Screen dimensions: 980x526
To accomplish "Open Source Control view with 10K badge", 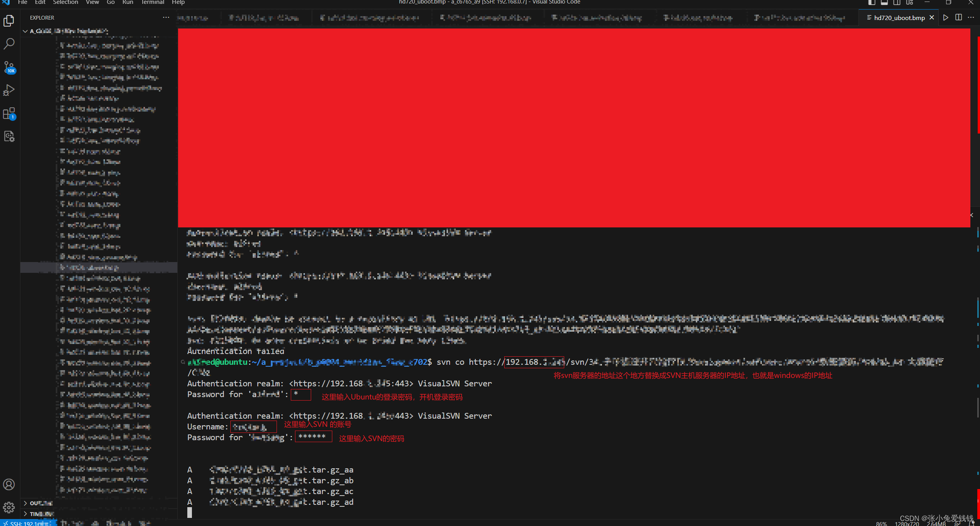I will click(x=9, y=67).
